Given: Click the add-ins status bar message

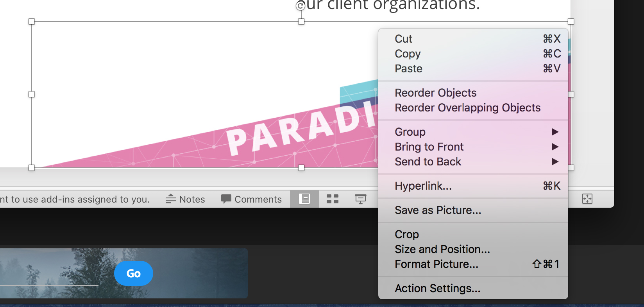Looking at the screenshot, I should pyautogui.click(x=75, y=199).
